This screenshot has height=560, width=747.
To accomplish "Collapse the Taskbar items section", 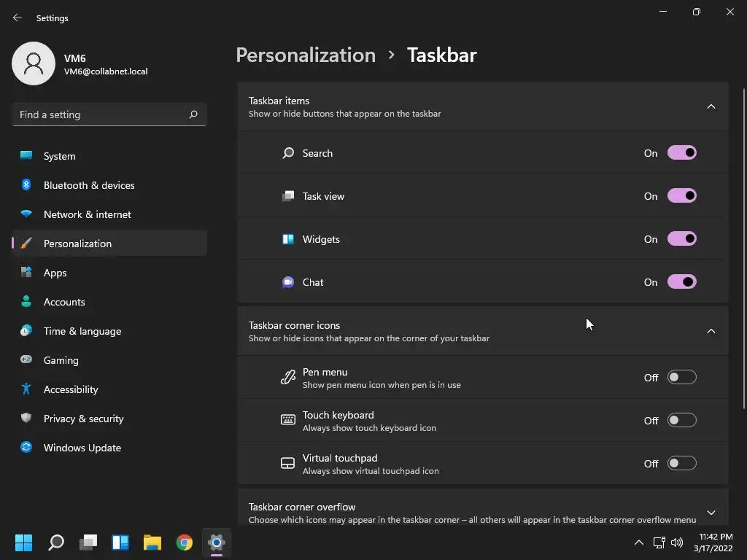I will tap(711, 107).
